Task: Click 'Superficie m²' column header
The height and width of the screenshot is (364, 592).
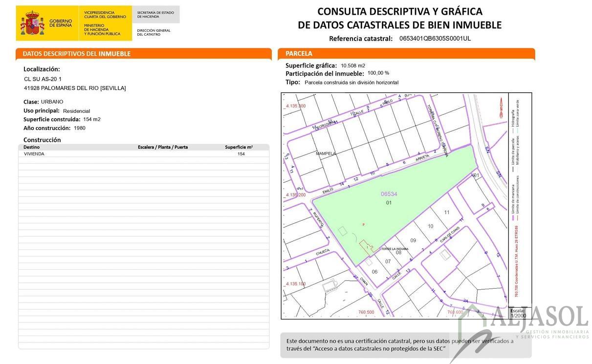Action: tap(239, 147)
